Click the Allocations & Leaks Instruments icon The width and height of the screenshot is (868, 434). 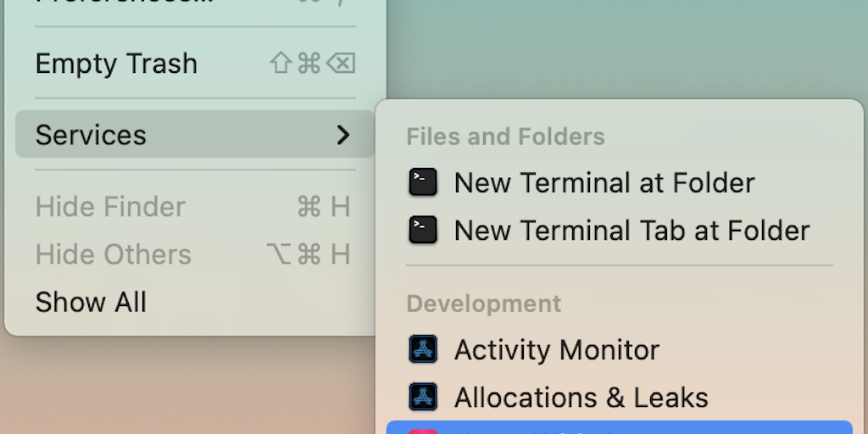coord(423,397)
